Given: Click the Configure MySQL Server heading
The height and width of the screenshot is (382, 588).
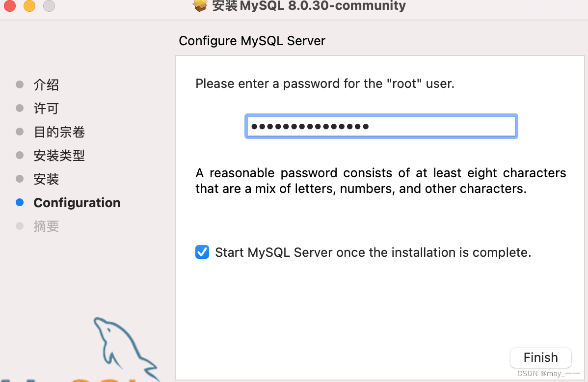Looking at the screenshot, I should 252,41.
